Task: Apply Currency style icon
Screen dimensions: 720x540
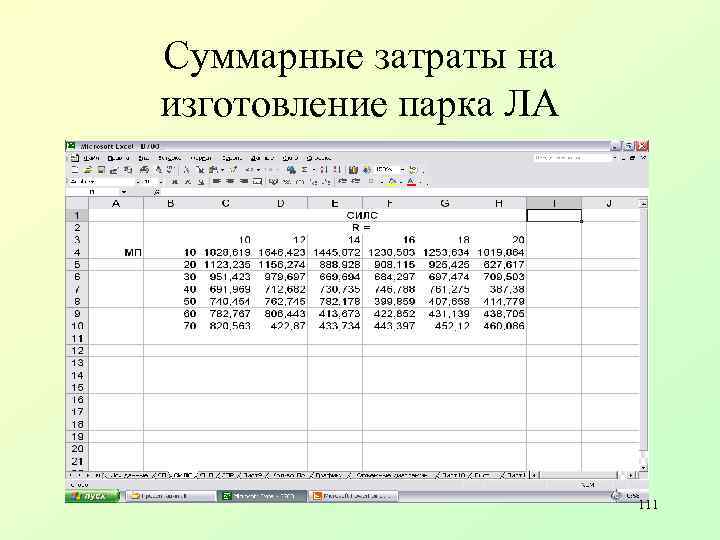Action: tap(273, 181)
